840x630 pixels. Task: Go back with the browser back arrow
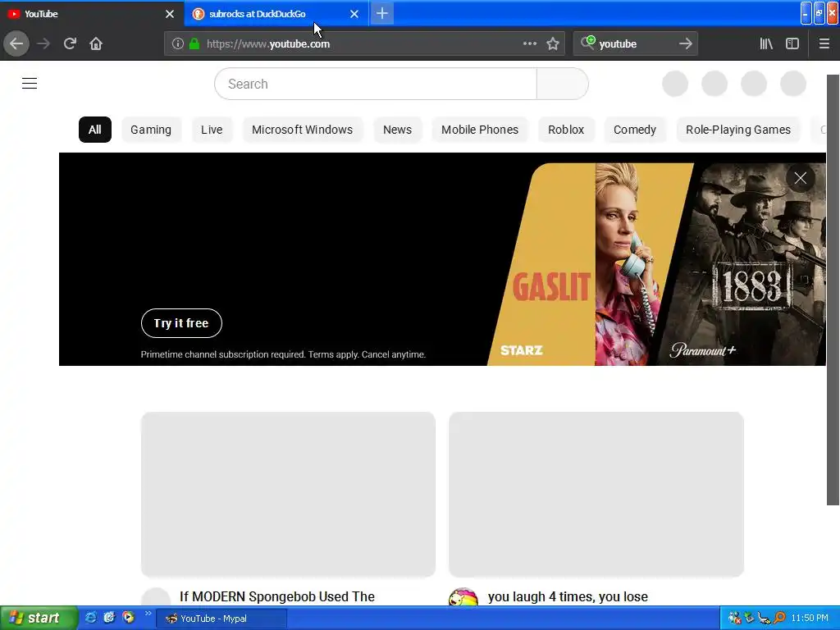coord(16,44)
